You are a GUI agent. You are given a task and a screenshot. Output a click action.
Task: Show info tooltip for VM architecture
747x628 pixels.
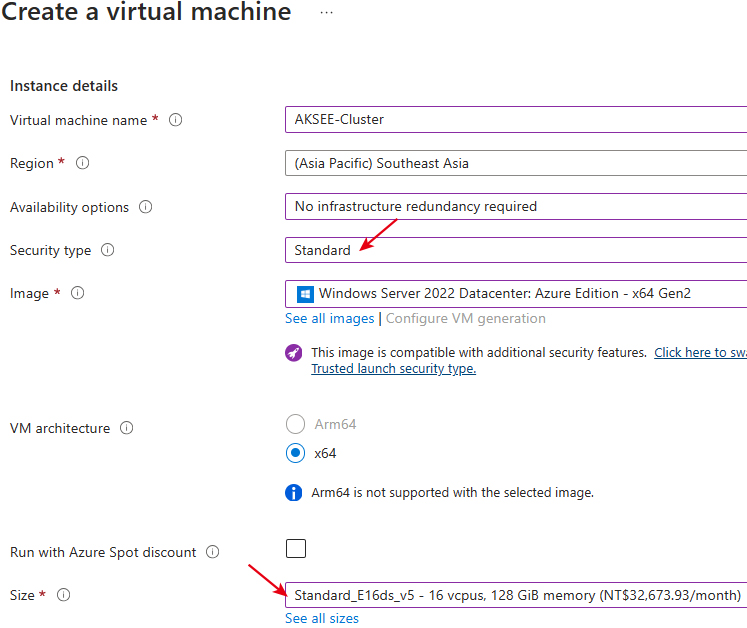pyautogui.click(x=126, y=428)
